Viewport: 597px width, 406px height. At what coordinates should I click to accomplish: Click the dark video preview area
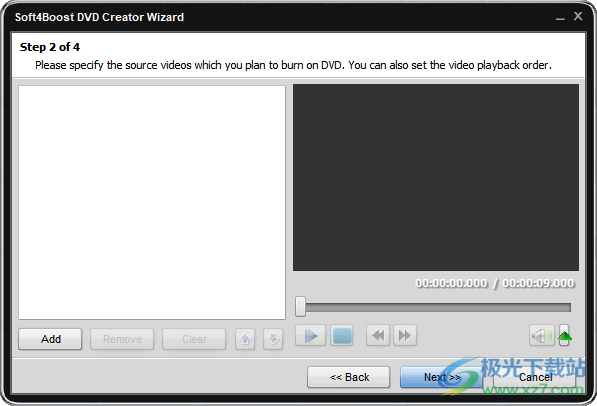click(436, 177)
